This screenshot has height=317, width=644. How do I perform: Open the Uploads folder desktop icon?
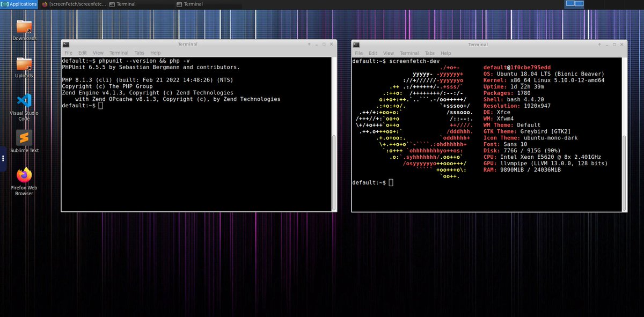point(24,68)
